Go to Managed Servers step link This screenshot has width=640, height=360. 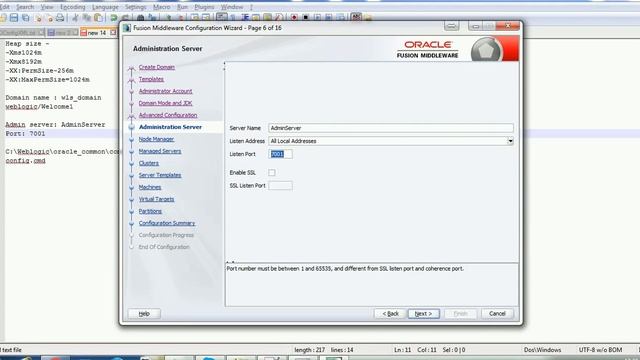(x=160, y=151)
